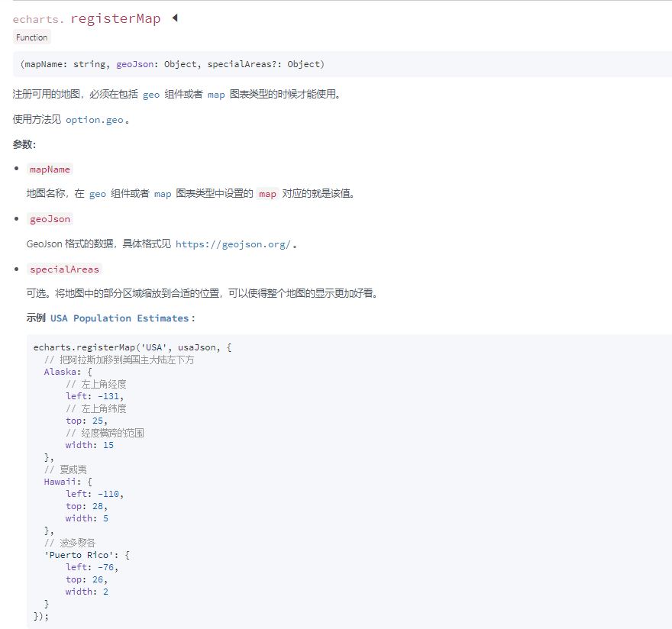Click the echarts.registerMap('USA' code line
The height and width of the screenshot is (629, 672).
(132, 347)
